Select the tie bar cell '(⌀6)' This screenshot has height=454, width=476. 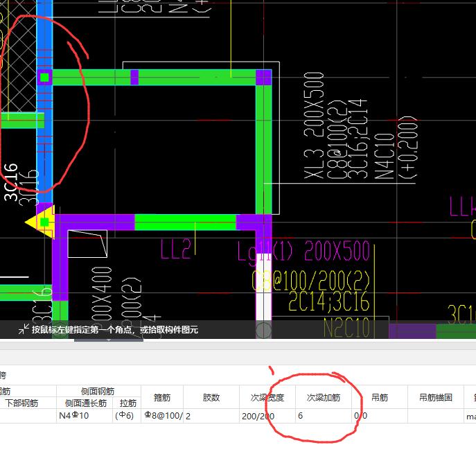(x=127, y=416)
